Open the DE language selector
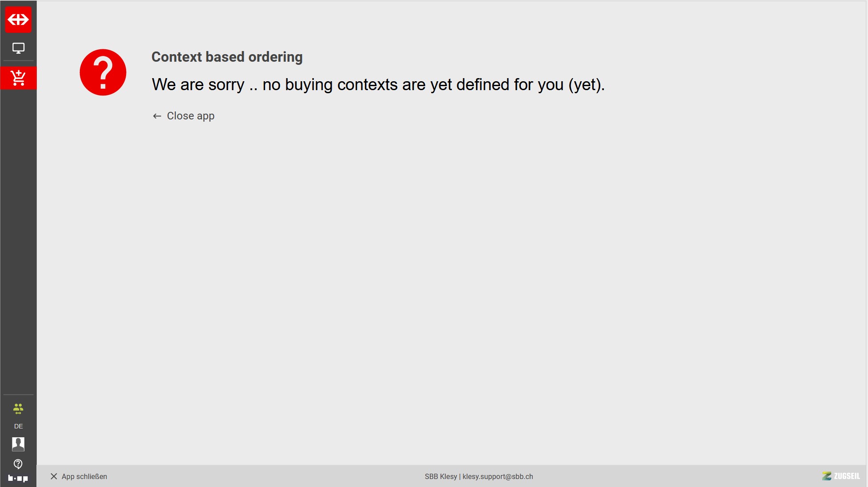This screenshot has width=868, height=487. tap(18, 426)
